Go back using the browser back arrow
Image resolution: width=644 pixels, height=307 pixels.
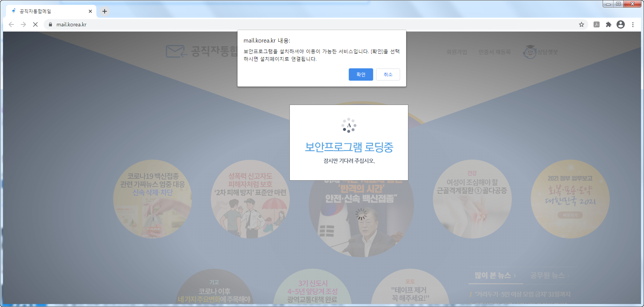coord(11,24)
